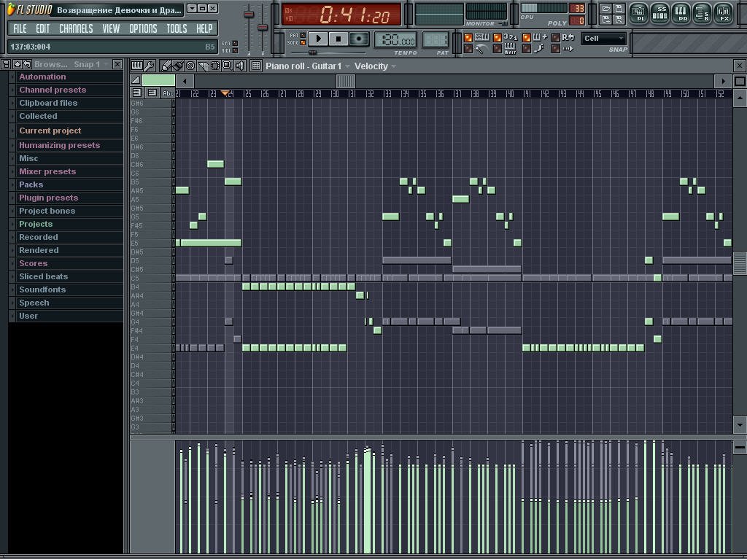Select the Draw pencil tool in piano roll
Image resolution: width=747 pixels, height=560 pixels.
coord(166,66)
